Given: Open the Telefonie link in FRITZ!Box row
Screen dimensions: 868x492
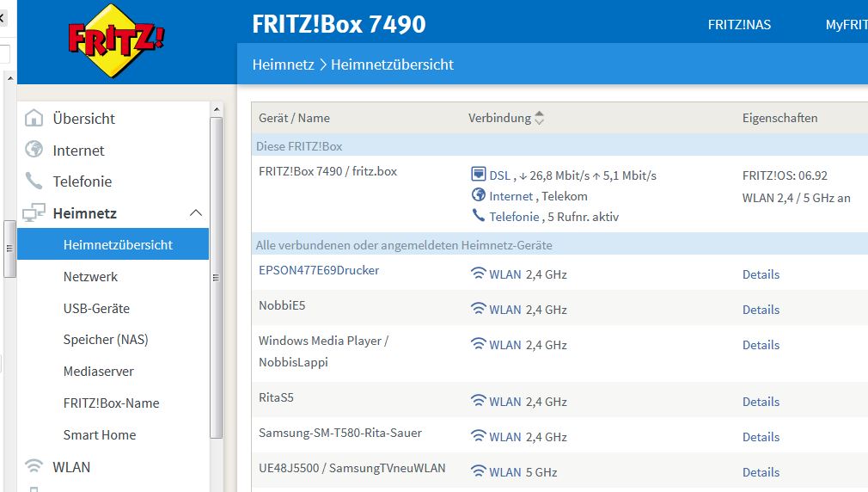Looking at the screenshot, I should coord(514,217).
